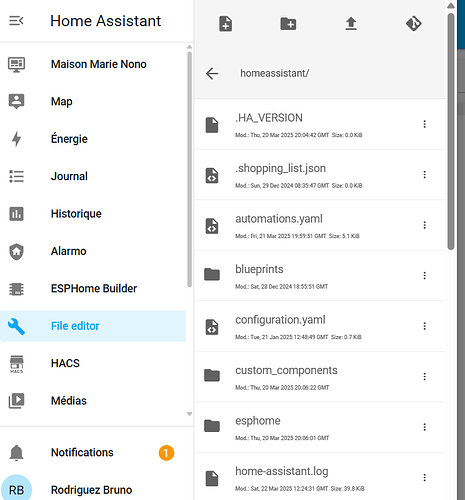
Task: Open options menu for configuration.yaml
Action: click(x=424, y=326)
